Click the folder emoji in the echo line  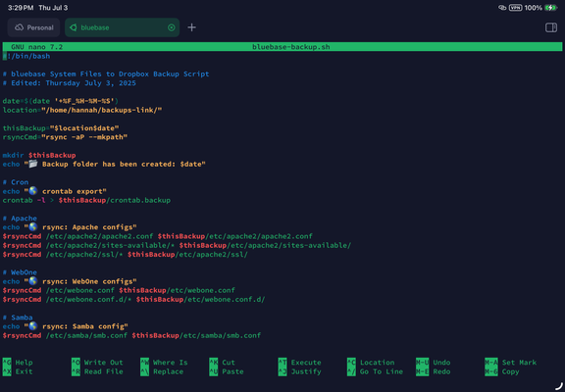click(x=33, y=164)
